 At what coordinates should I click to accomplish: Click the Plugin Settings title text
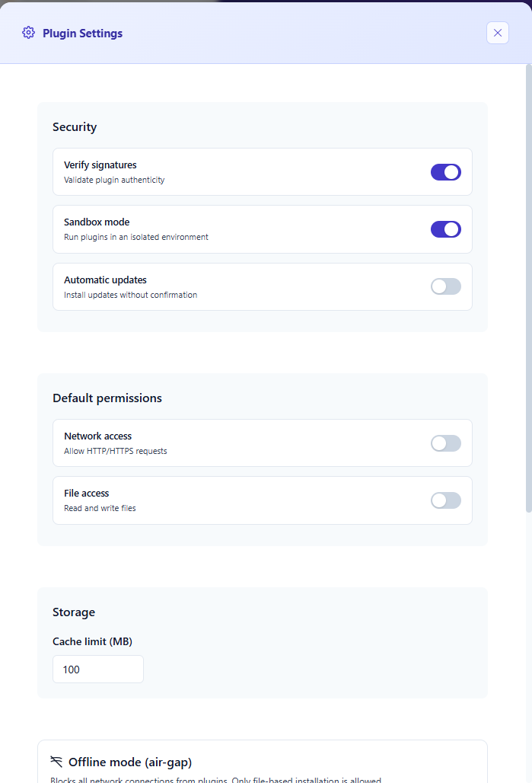click(83, 33)
